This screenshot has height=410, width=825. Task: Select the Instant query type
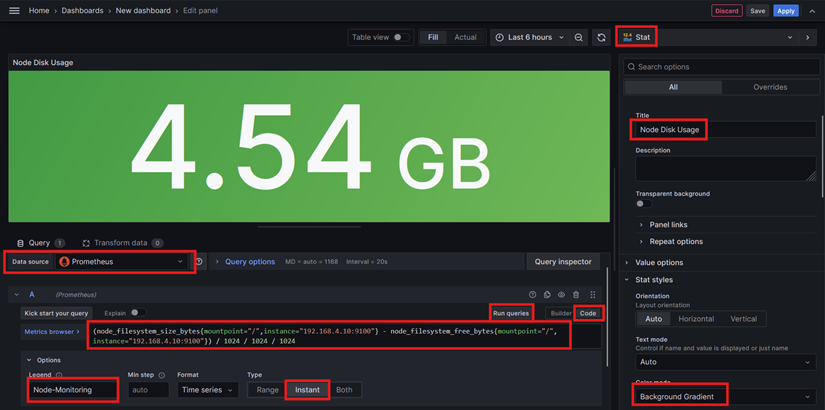coord(307,390)
